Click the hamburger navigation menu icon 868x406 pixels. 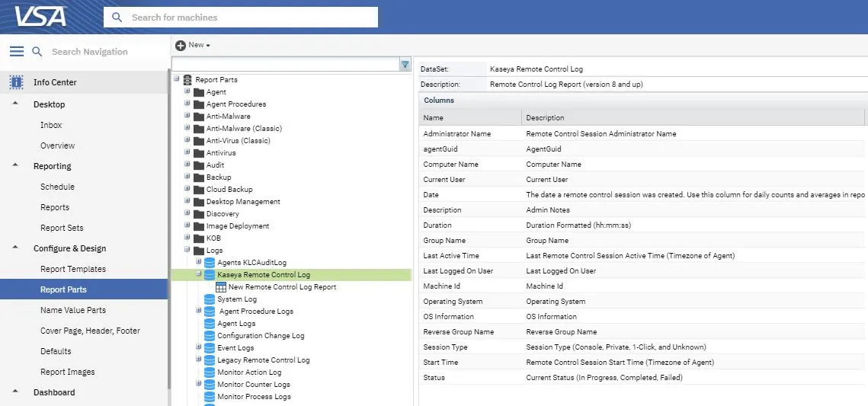point(17,51)
